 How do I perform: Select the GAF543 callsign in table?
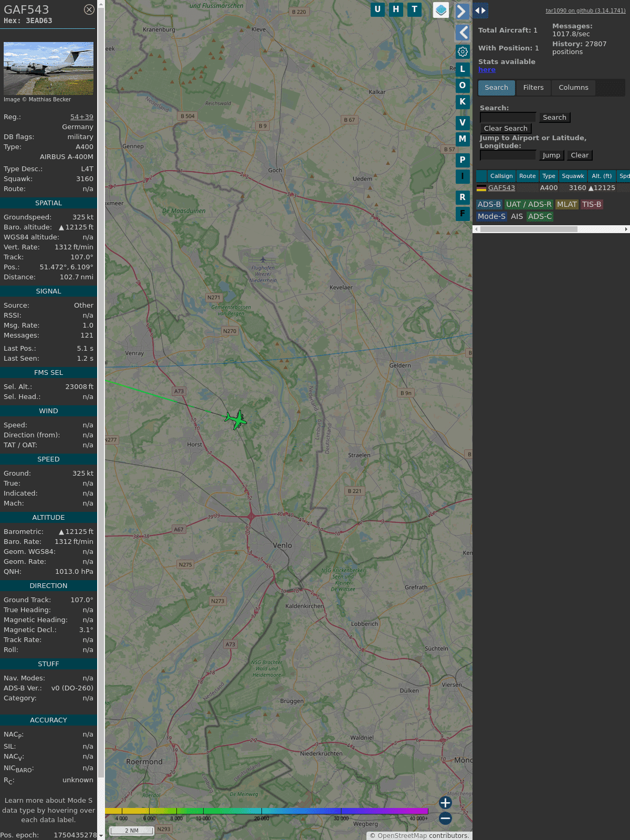(501, 188)
